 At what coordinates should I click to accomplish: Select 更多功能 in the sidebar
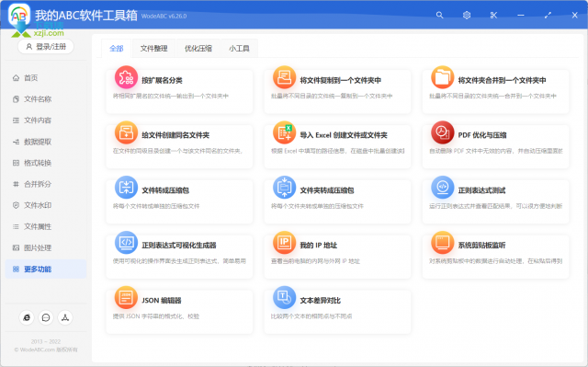pyautogui.click(x=46, y=270)
